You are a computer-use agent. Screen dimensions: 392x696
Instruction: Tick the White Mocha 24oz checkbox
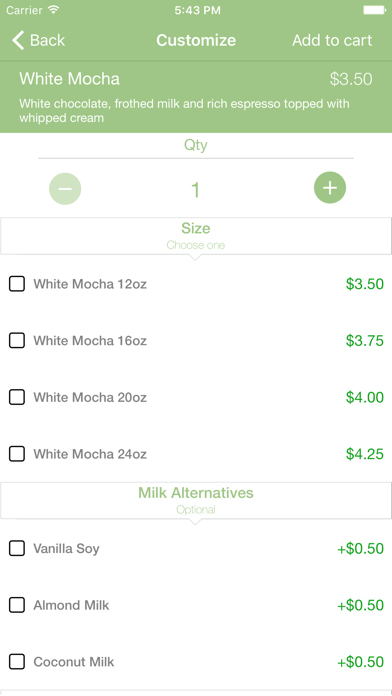point(17,454)
